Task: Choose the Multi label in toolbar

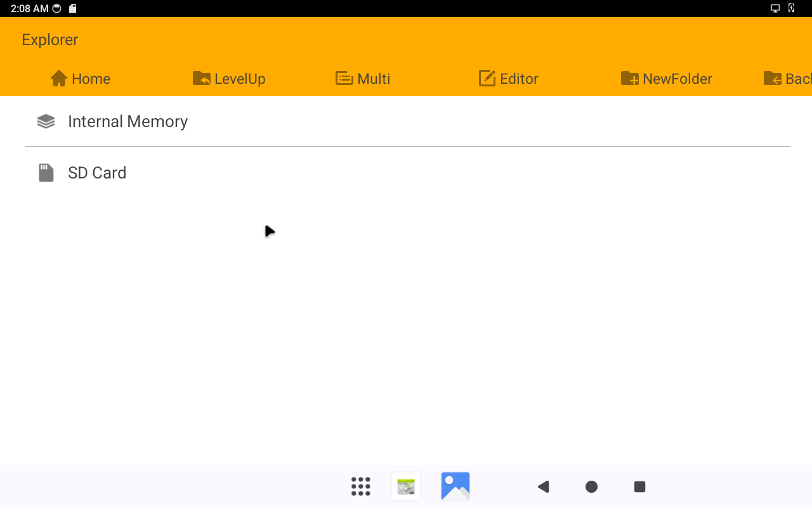Action: (374, 79)
